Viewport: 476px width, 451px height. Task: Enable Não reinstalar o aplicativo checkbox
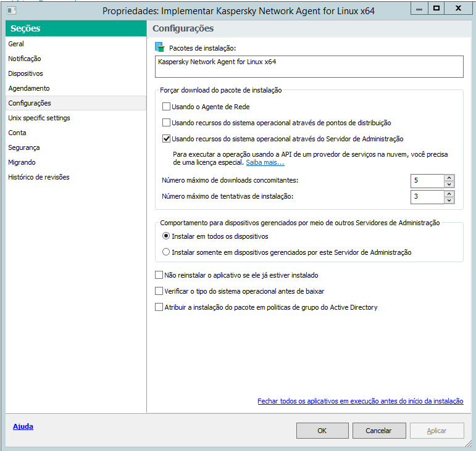(x=159, y=275)
